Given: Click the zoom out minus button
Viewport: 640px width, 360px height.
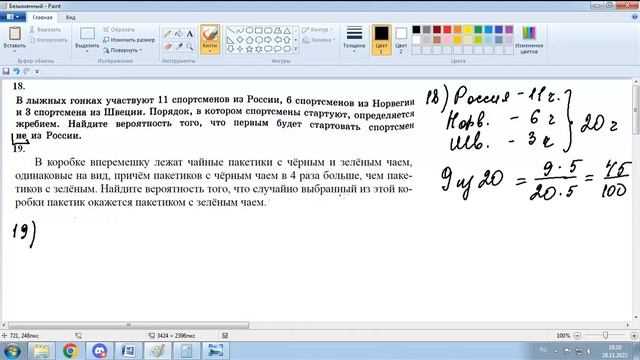Looking at the screenshot, I should tap(577, 336).
